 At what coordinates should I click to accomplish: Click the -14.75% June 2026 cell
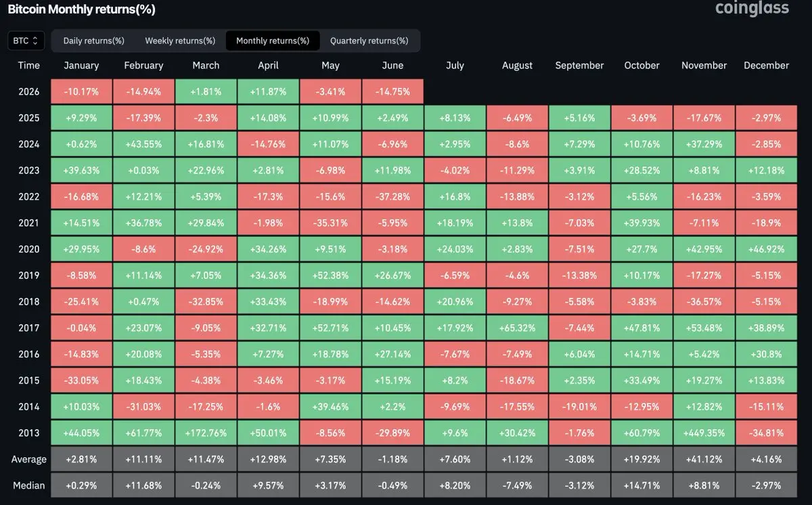pos(392,92)
